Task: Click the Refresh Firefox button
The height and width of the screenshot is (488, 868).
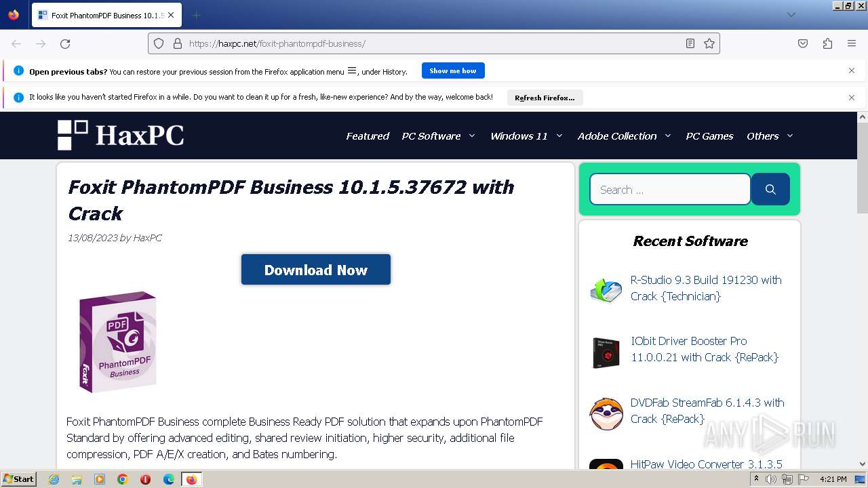Action: click(545, 98)
